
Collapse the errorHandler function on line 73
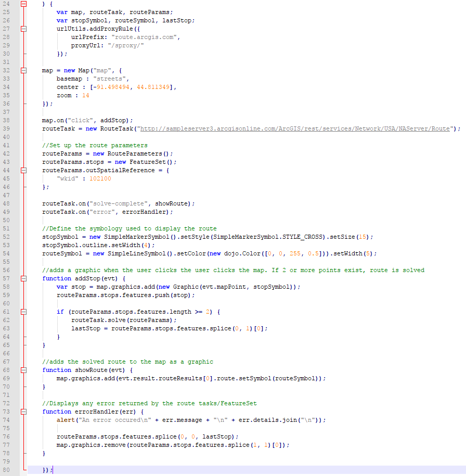[x=24, y=411]
